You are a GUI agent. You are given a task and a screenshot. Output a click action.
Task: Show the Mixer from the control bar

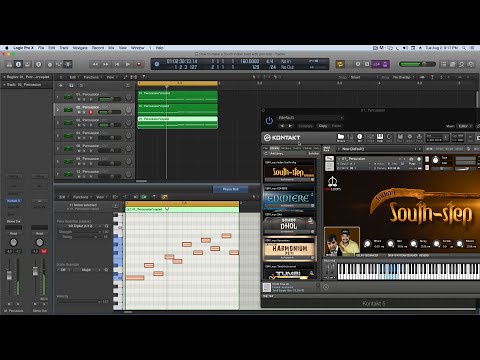59,64
